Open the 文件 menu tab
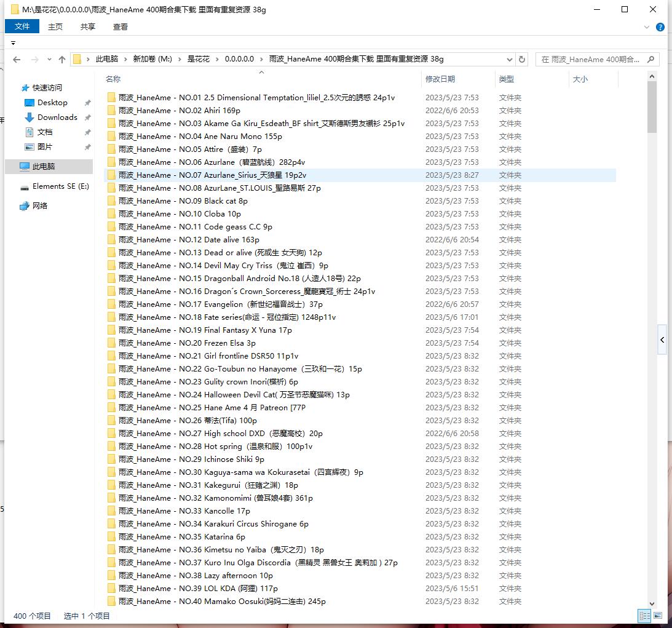This screenshot has width=672, height=628. tap(22, 26)
